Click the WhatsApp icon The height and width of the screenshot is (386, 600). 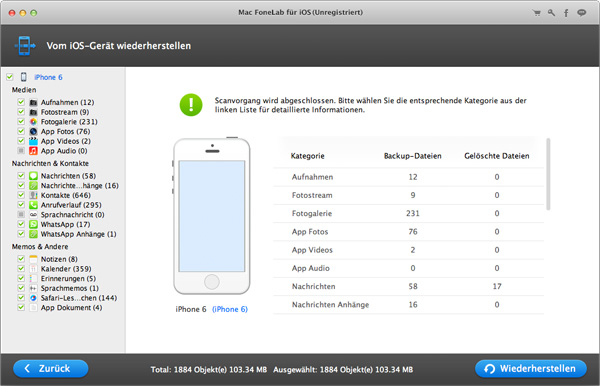pyautogui.click(x=33, y=224)
